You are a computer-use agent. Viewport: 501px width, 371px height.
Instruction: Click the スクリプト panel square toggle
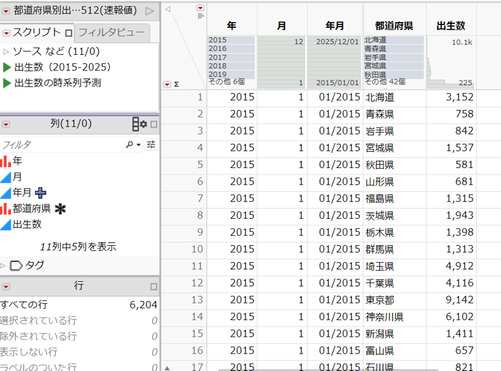69,33
